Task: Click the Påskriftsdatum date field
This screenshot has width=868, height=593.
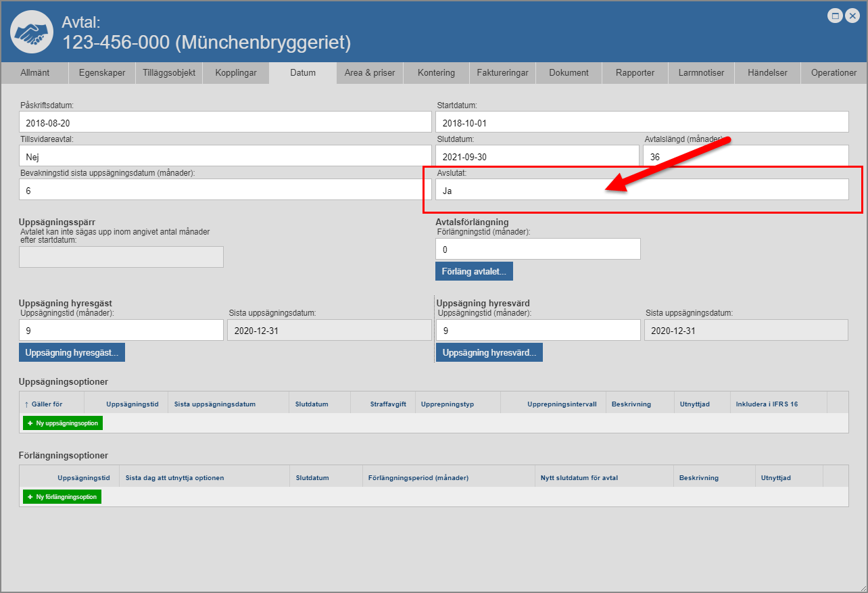Action: click(225, 122)
